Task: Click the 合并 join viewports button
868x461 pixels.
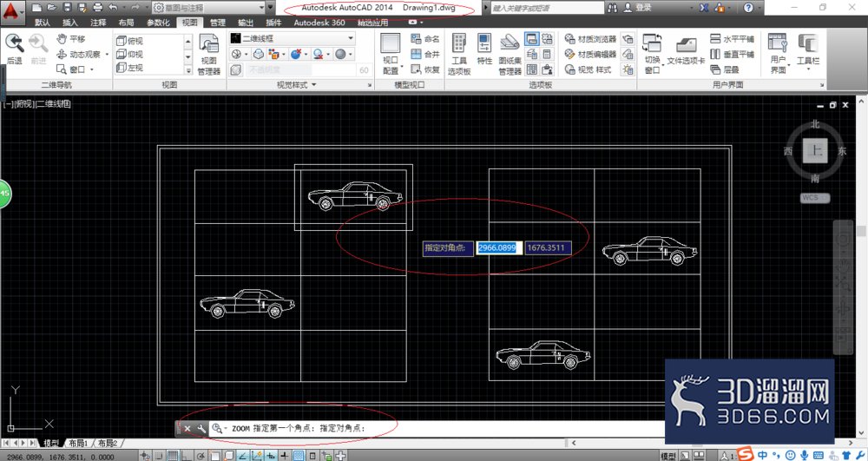Action: coord(425,54)
